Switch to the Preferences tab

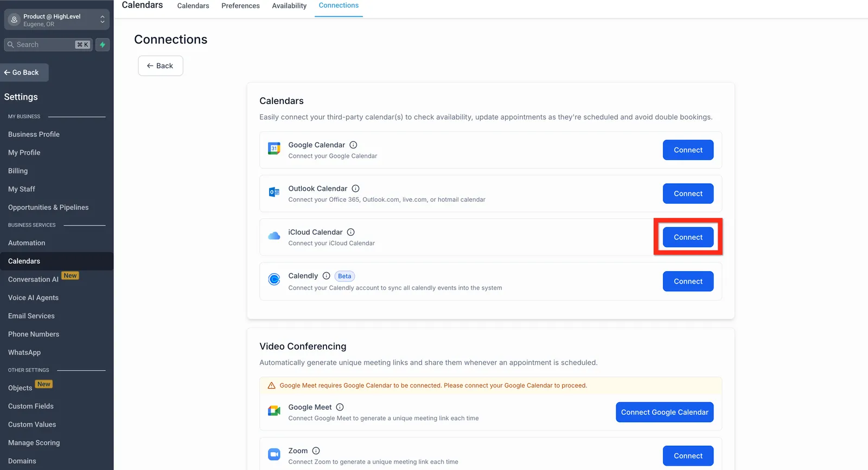[x=240, y=6]
